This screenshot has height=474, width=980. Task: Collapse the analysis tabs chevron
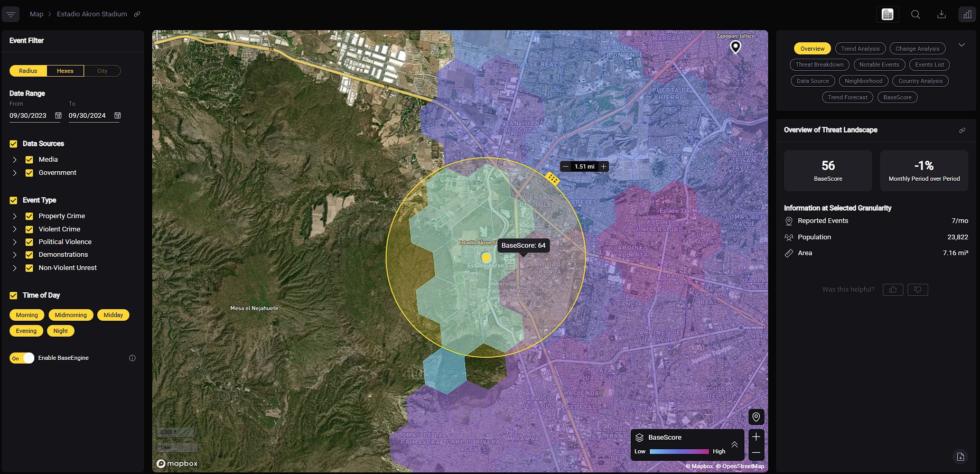pos(962,45)
